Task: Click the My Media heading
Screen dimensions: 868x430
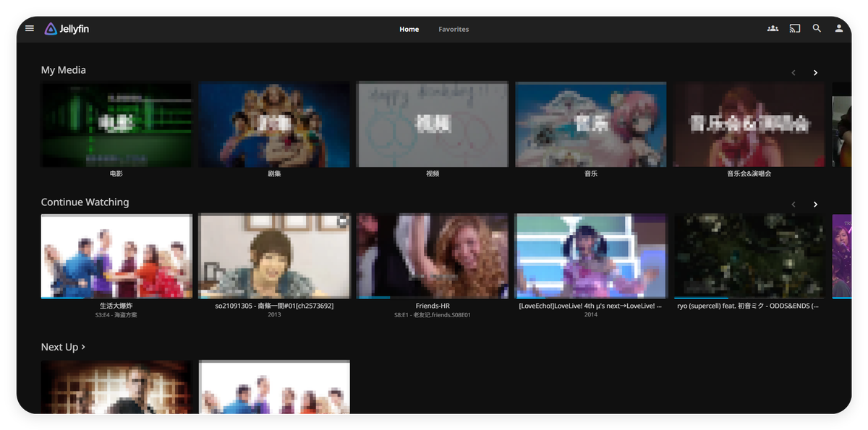Action: click(x=64, y=70)
